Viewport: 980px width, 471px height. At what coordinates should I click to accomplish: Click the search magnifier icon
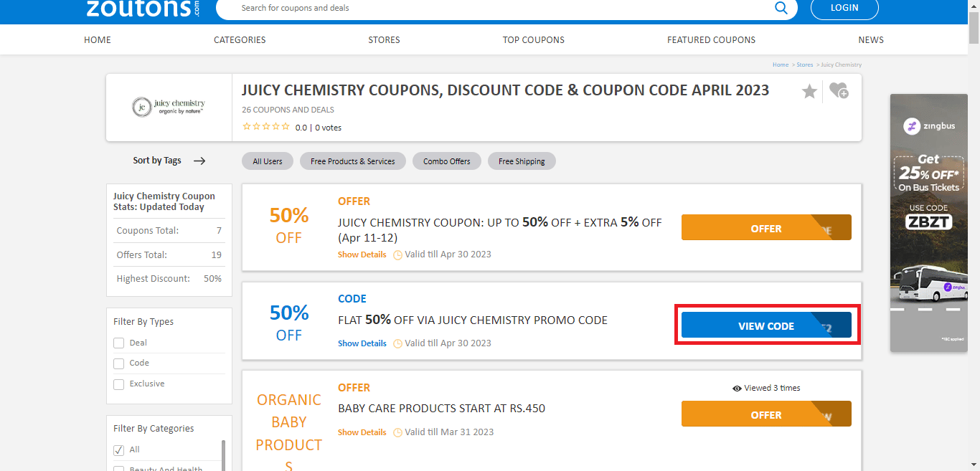[781, 9]
